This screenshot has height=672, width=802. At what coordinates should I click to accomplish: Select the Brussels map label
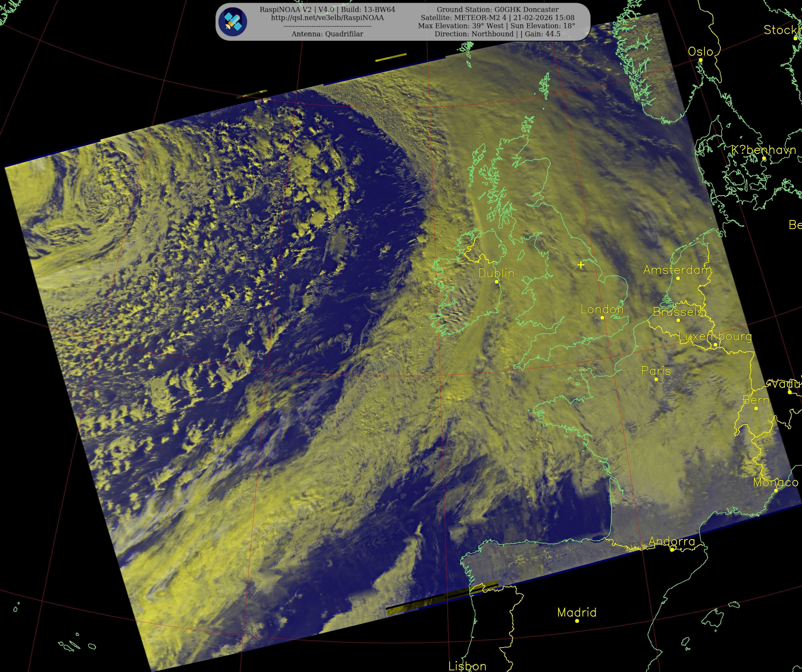(678, 312)
